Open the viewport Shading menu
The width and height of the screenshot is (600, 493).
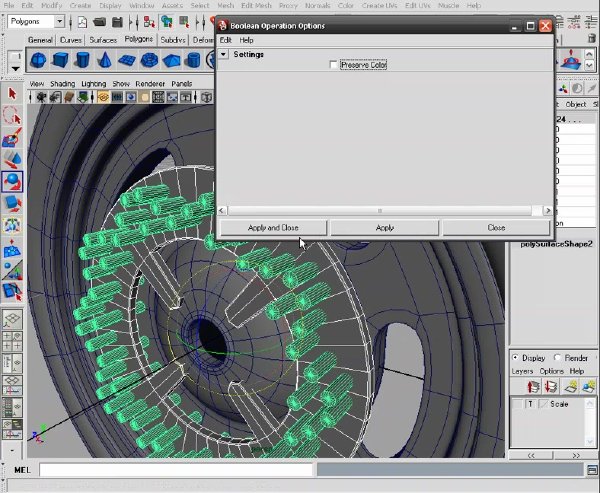pyautogui.click(x=62, y=83)
